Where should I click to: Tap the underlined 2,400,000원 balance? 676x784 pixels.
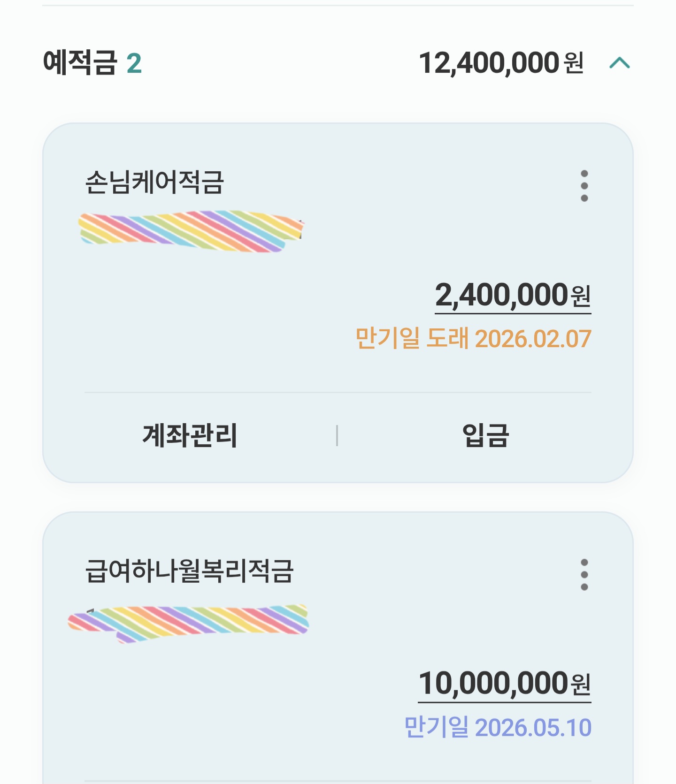501,295
